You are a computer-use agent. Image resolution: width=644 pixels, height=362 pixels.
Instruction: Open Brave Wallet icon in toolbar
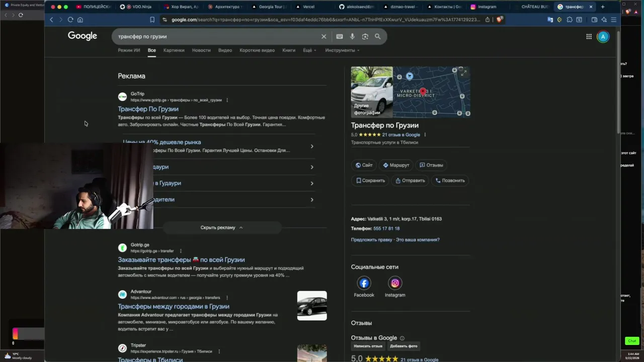[594, 20]
